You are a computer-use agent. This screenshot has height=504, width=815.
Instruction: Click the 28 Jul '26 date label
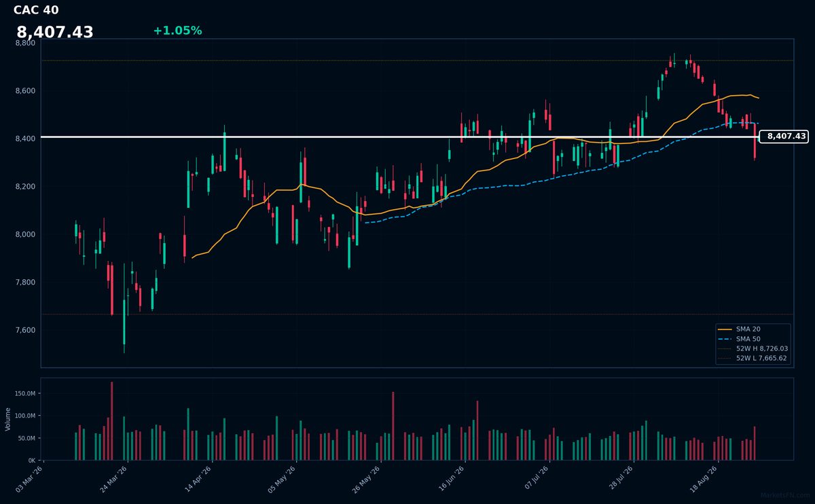coord(621,478)
